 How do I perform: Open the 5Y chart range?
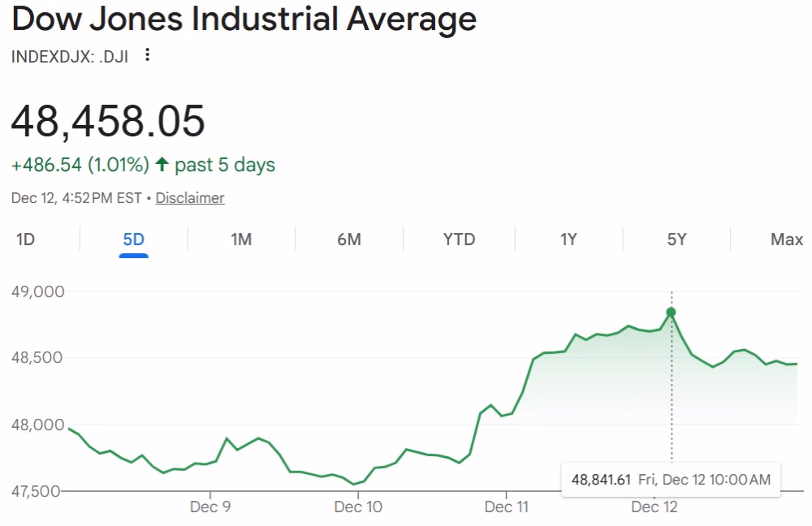click(676, 239)
